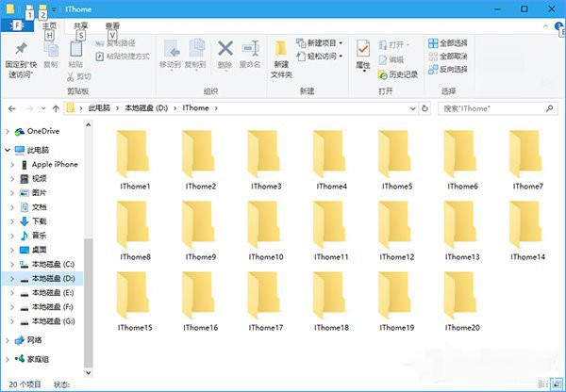Image resolution: width=566 pixels, height=392 pixels.
Task: Open the New item (新建项目) dropdown
Action: coord(319,43)
